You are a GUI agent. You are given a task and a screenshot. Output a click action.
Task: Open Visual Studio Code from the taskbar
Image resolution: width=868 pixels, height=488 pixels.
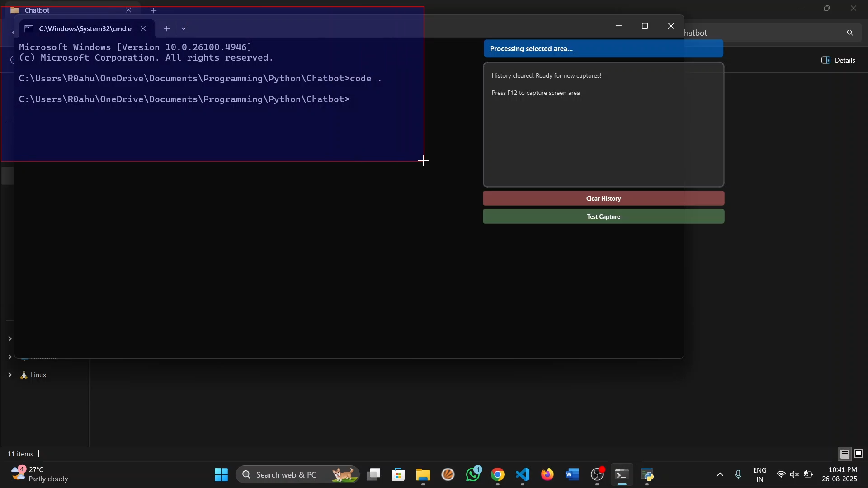pyautogui.click(x=523, y=475)
